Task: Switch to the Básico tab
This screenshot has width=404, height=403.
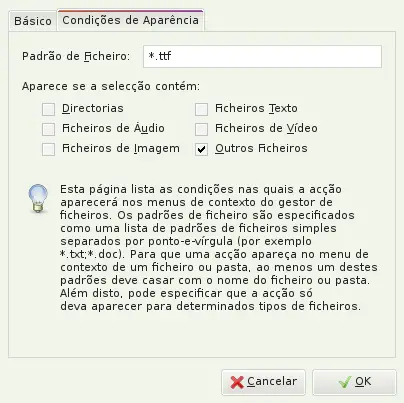Action: (33, 21)
